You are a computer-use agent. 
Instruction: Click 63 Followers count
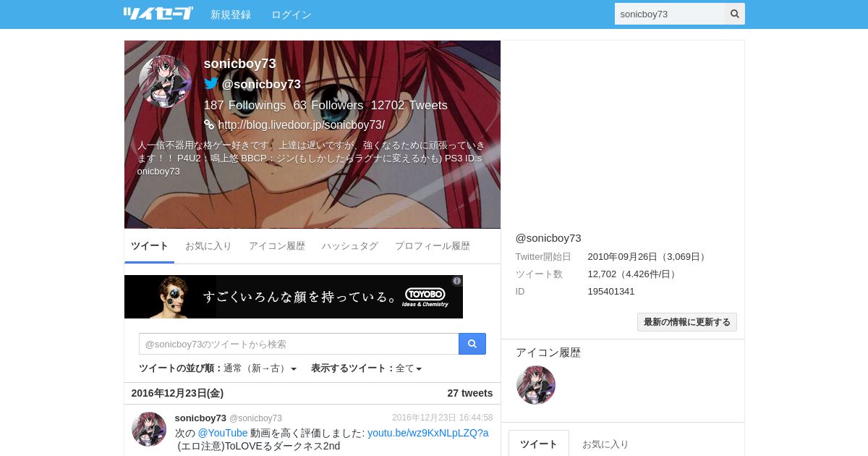pos(328,105)
